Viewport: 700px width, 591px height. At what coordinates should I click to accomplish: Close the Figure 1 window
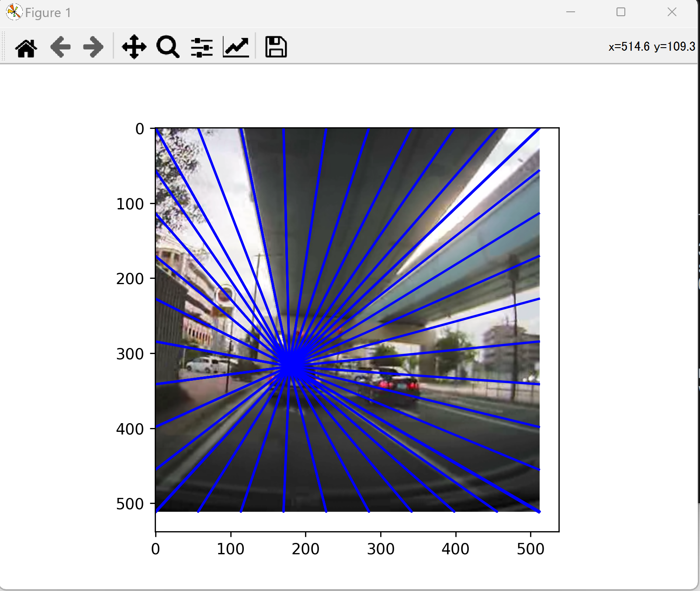click(672, 12)
